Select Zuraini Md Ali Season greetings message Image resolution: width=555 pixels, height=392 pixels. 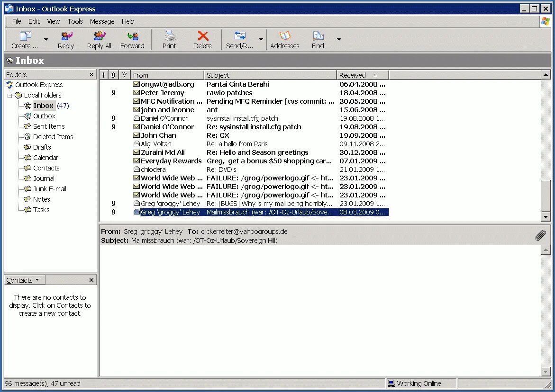pyautogui.click(x=244, y=152)
